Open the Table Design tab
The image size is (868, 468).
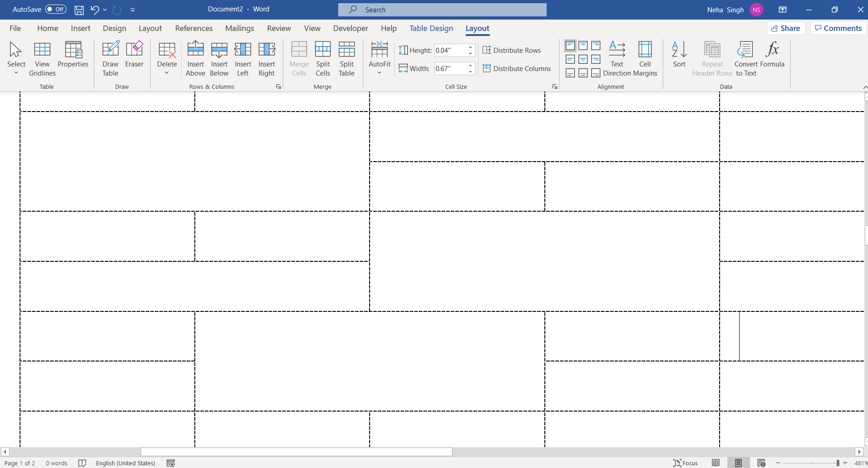click(431, 28)
